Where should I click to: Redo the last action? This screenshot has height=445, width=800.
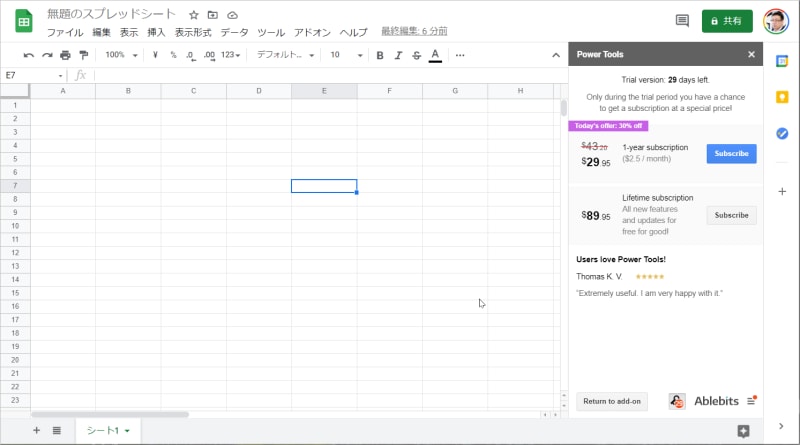[47, 55]
